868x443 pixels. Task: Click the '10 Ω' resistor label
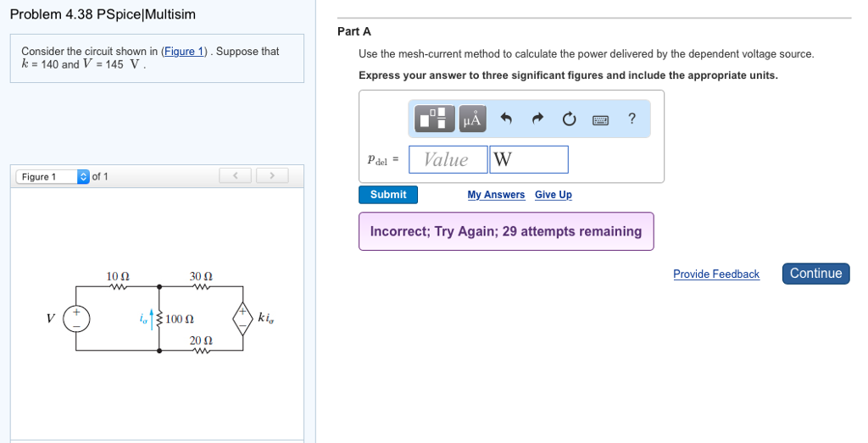118,275
